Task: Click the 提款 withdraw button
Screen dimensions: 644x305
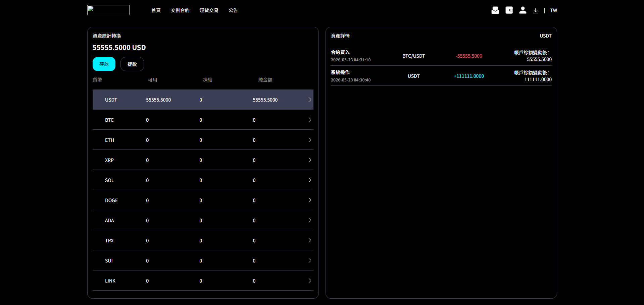Action: [x=132, y=64]
